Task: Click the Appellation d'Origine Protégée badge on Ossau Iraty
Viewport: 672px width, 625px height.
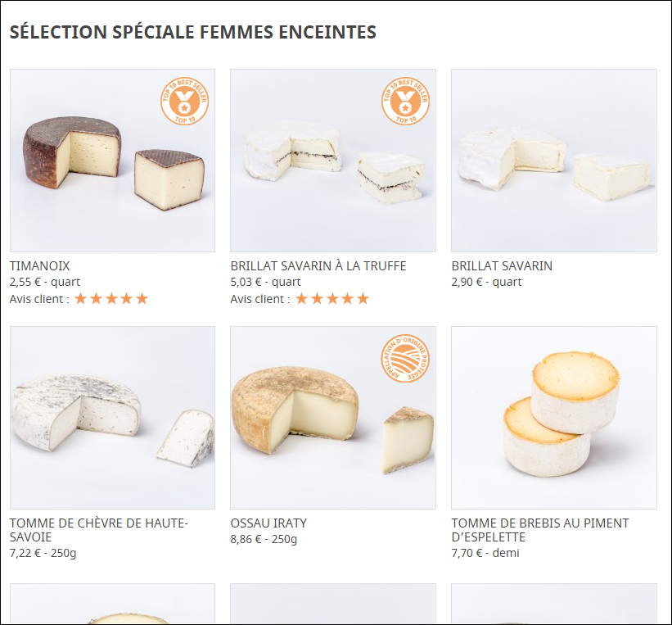Action: tap(404, 359)
